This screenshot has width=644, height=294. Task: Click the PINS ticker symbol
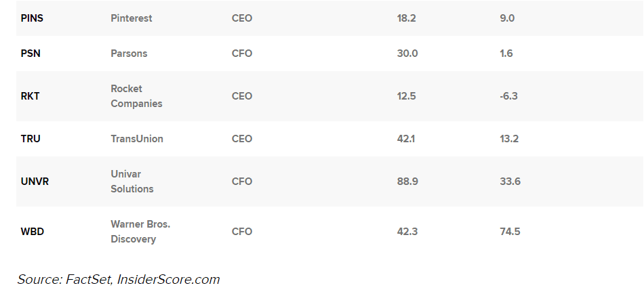pyautogui.click(x=32, y=18)
